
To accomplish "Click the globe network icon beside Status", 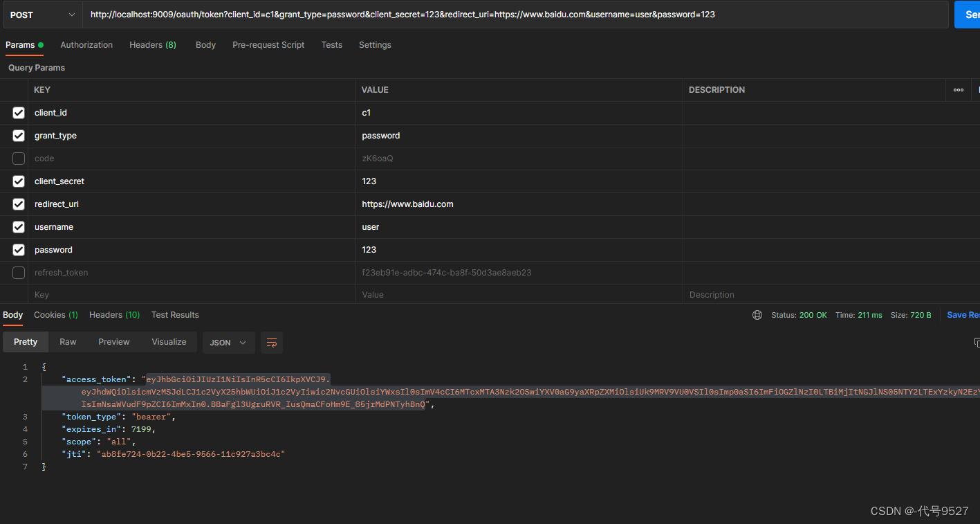I will pyautogui.click(x=757, y=315).
